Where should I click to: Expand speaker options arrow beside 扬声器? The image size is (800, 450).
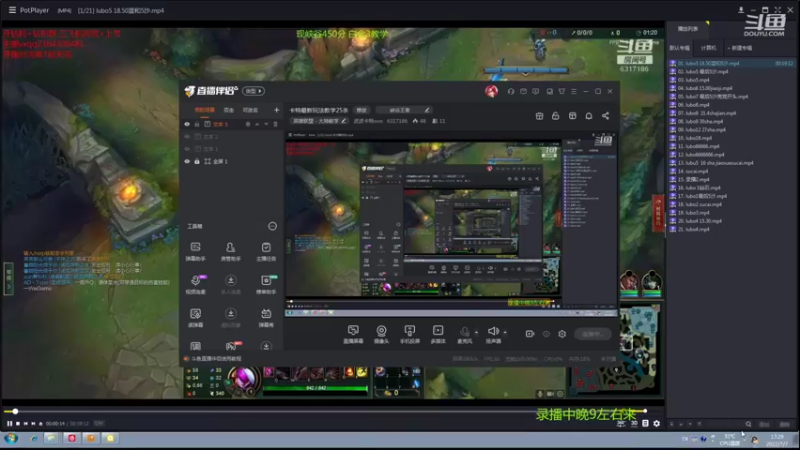coord(505,332)
